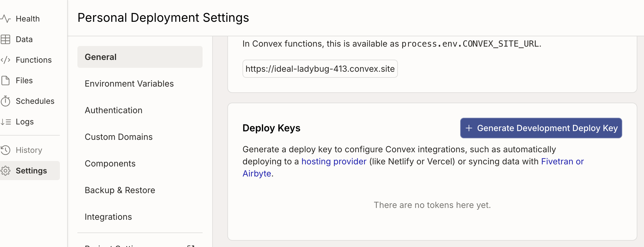Open History using the clock-arrow icon
644x247 pixels.
[6, 150]
